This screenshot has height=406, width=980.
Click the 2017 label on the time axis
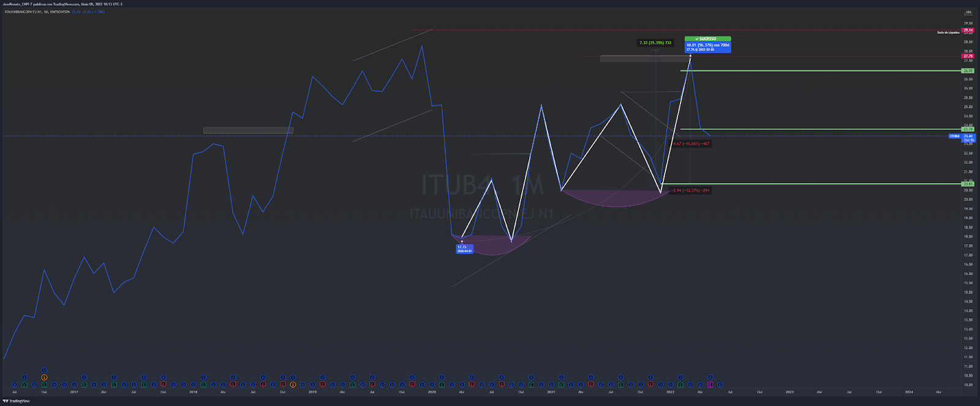tap(74, 392)
